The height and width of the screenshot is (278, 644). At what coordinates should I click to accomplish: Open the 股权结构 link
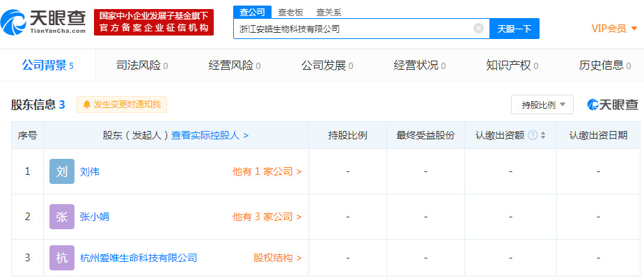pos(277,258)
